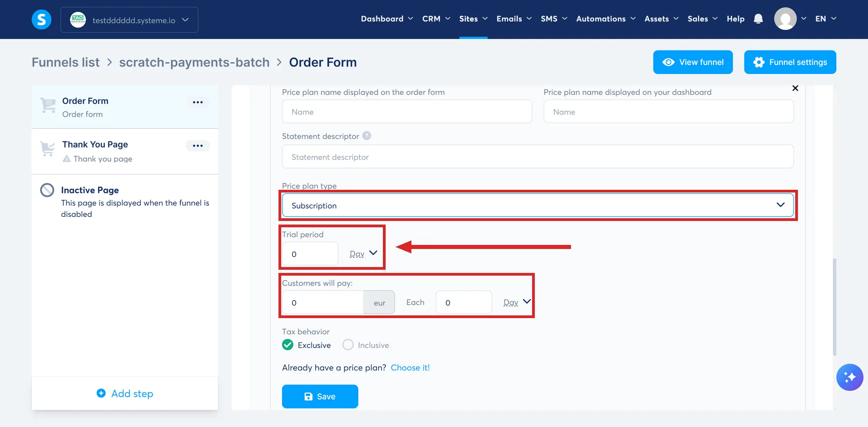This screenshot has width=868, height=427.
Task: Click the Thank You Page cart icon
Action: pyautogui.click(x=47, y=149)
